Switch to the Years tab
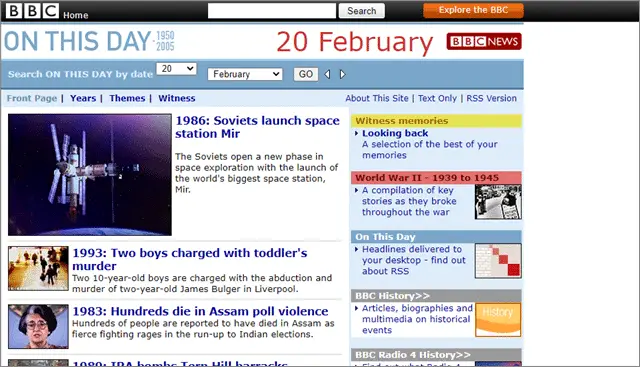The image size is (640, 367). (83, 98)
